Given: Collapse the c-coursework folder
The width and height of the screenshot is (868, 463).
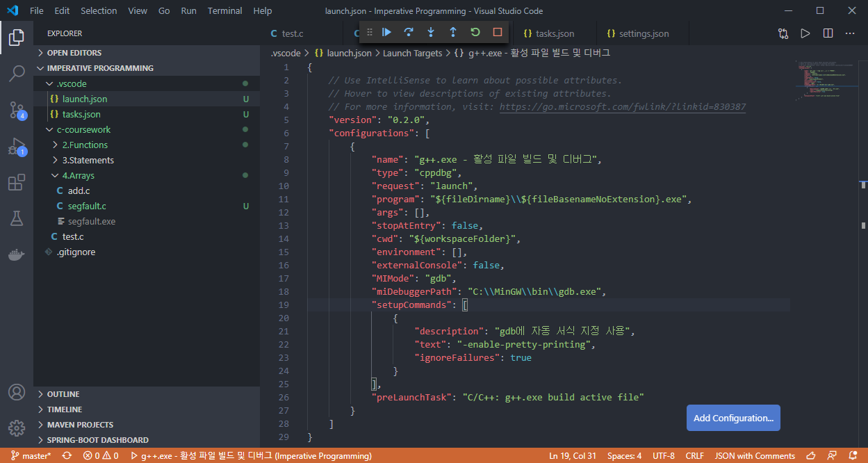Looking at the screenshot, I should (146, 129).
